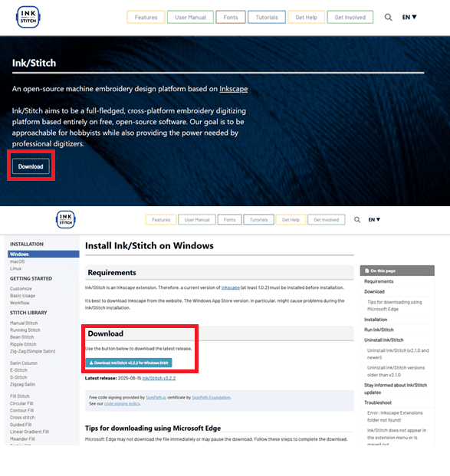The height and width of the screenshot is (476, 450).
Task: Select Fonts in the top navigation
Action: coord(231,18)
